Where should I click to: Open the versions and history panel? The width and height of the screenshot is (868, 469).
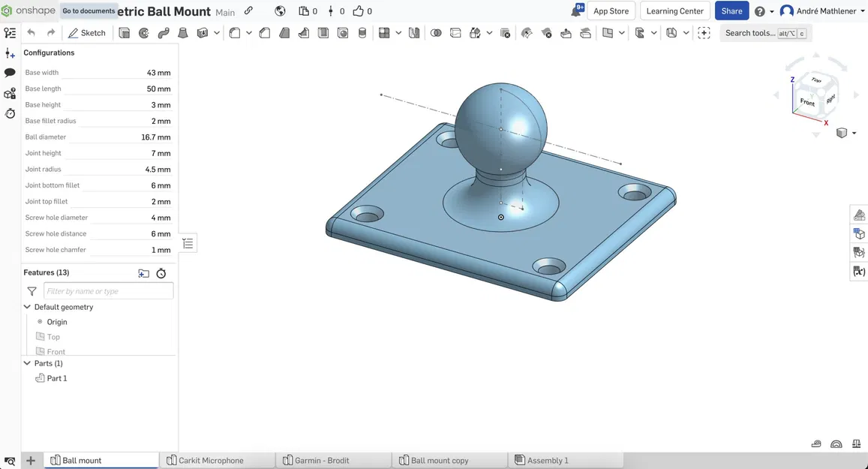point(9,113)
